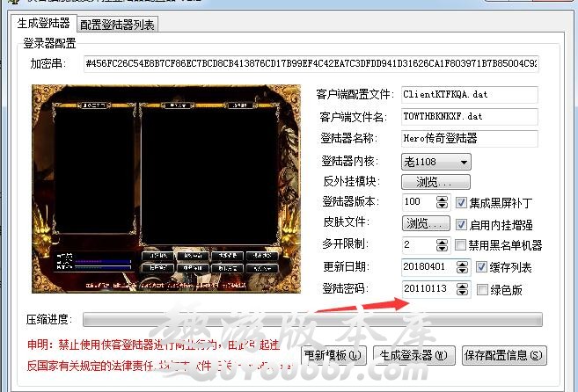The width and height of the screenshot is (578, 392).
Task: Enable 禁用黑名单机器 checkbox
Action: [460, 245]
